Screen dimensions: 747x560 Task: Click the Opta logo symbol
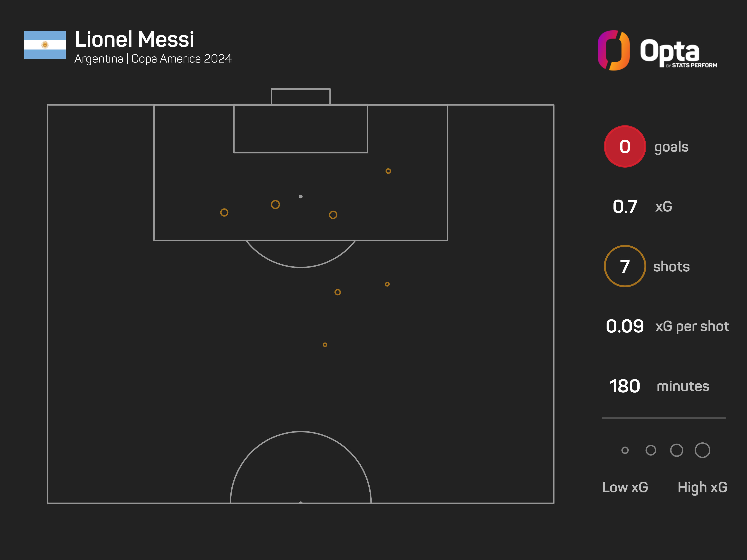613,51
